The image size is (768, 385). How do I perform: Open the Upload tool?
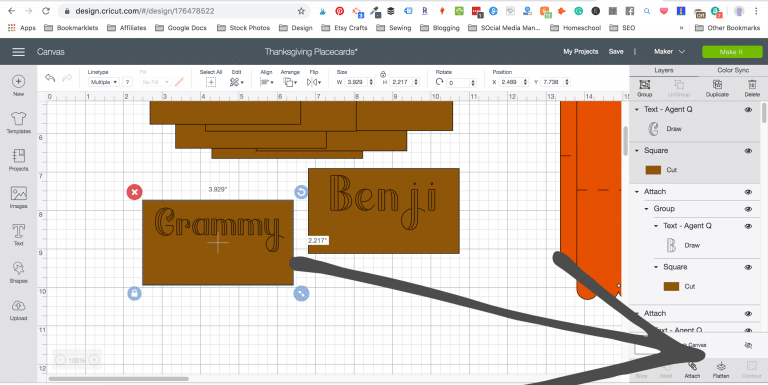pyautogui.click(x=18, y=310)
